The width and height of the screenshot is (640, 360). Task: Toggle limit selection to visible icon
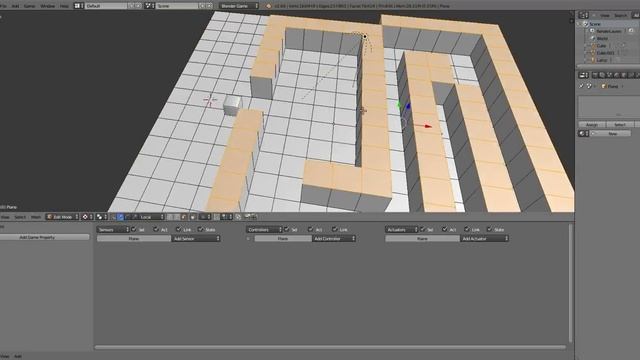tap(193, 217)
